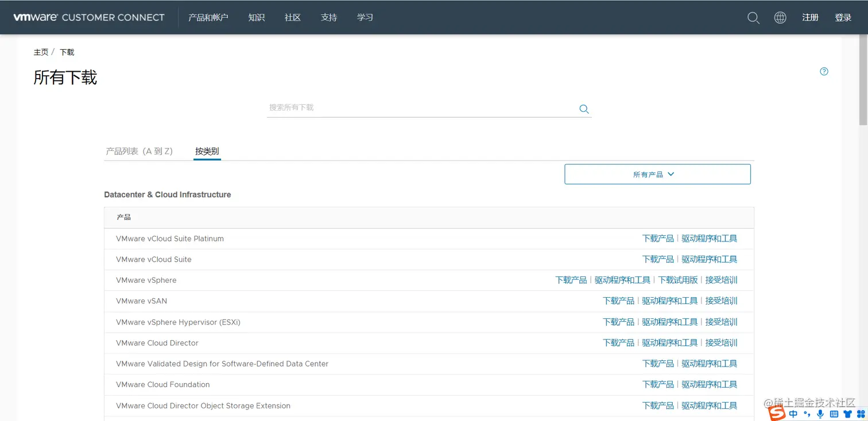Click 下载产品 for VMware vCloud Suite
This screenshot has width=868, height=421.
658,259
